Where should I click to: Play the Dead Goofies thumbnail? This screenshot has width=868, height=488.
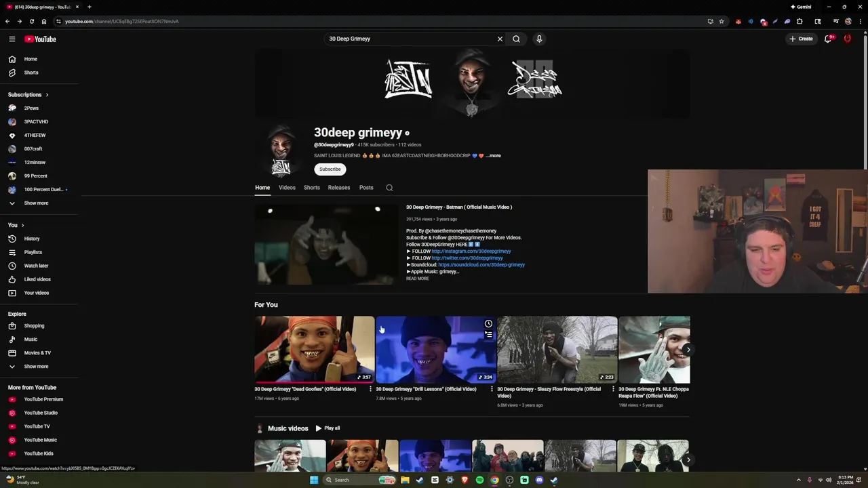pos(314,349)
